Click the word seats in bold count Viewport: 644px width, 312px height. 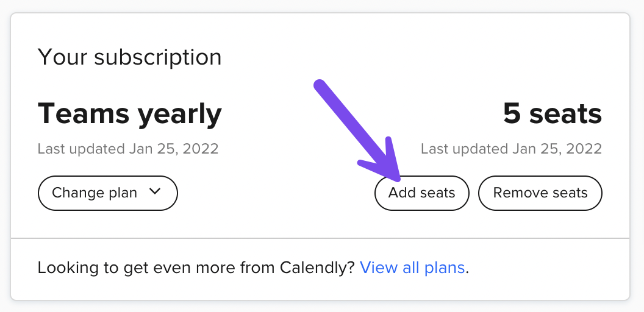tap(565, 114)
